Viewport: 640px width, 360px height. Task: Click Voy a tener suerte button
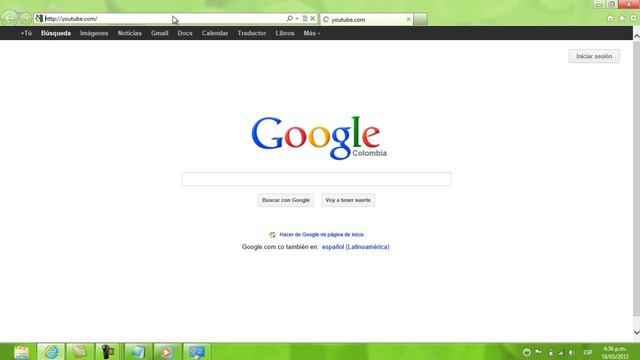(x=348, y=200)
